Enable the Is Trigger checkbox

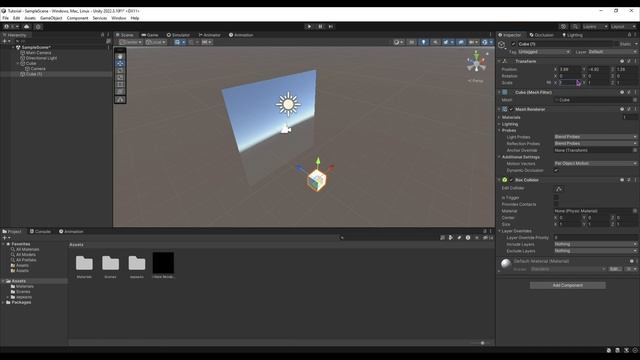556,198
